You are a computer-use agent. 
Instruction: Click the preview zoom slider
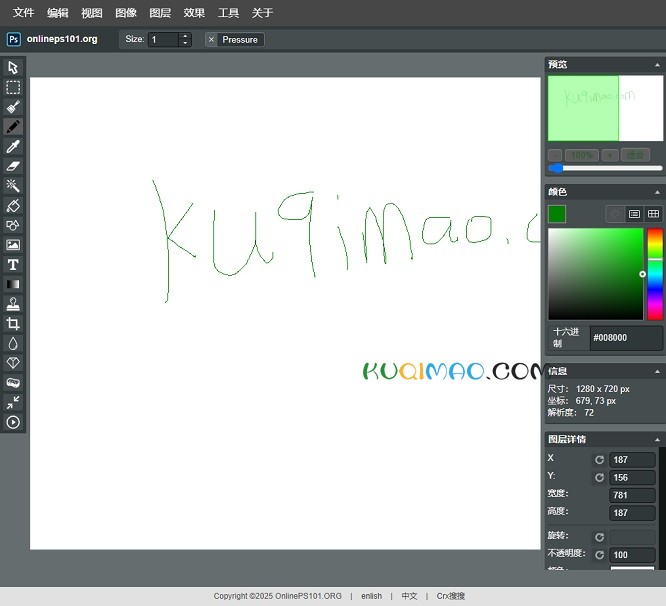click(604, 168)
